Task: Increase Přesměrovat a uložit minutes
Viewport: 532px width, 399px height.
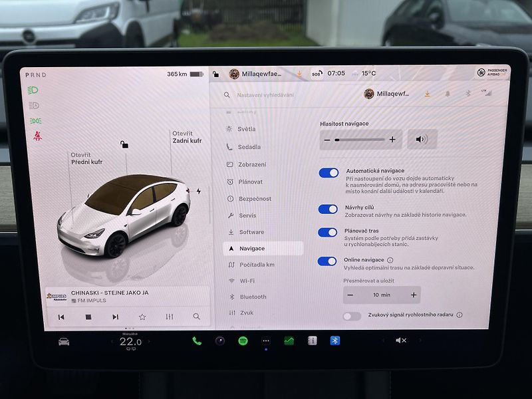Action: coord(414,295)
